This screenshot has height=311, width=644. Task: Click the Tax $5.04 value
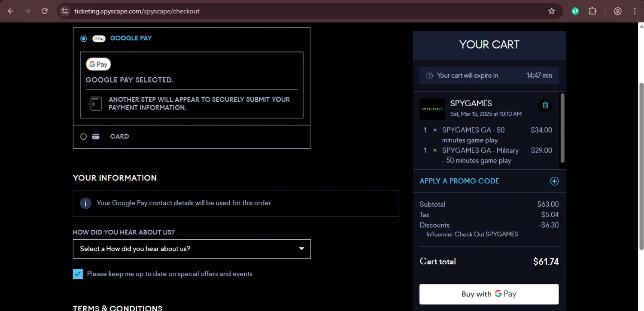[x=550, y=215]
